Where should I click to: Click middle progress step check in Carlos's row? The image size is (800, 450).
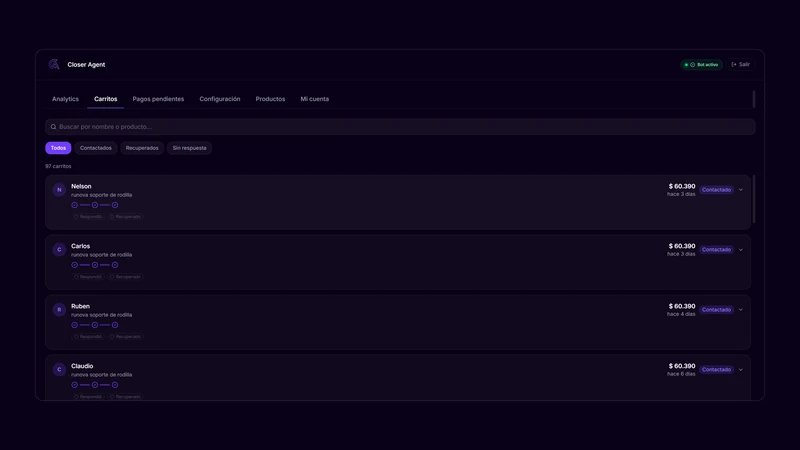coord(95,265)
